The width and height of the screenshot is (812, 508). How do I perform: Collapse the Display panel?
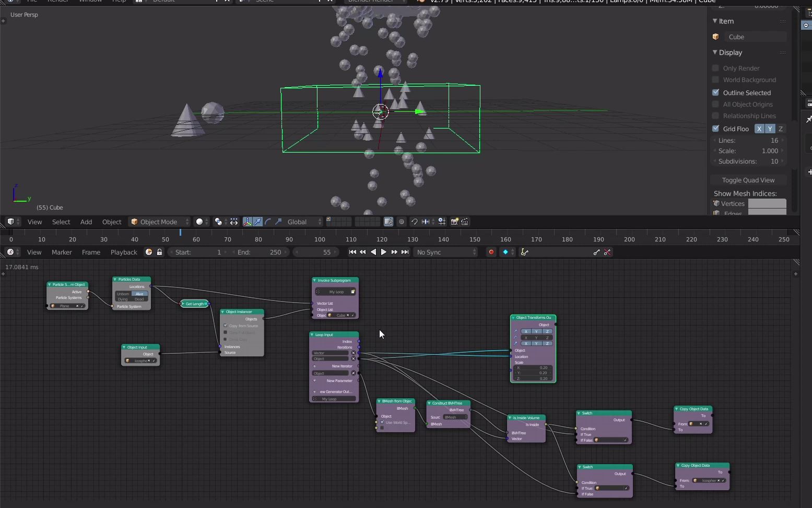pos(715,52)
